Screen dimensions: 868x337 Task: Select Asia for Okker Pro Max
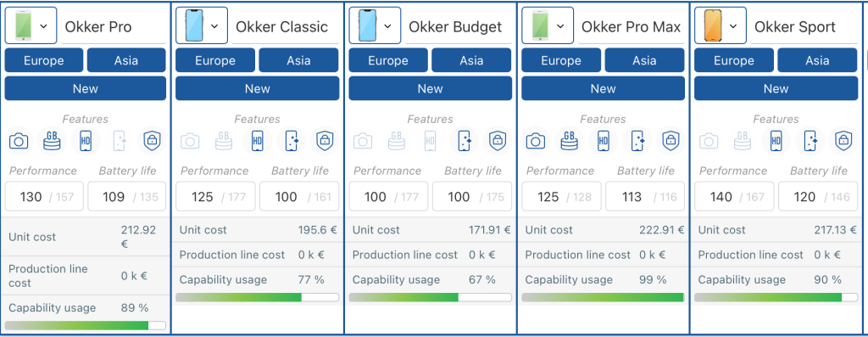[x=644, y=60]
